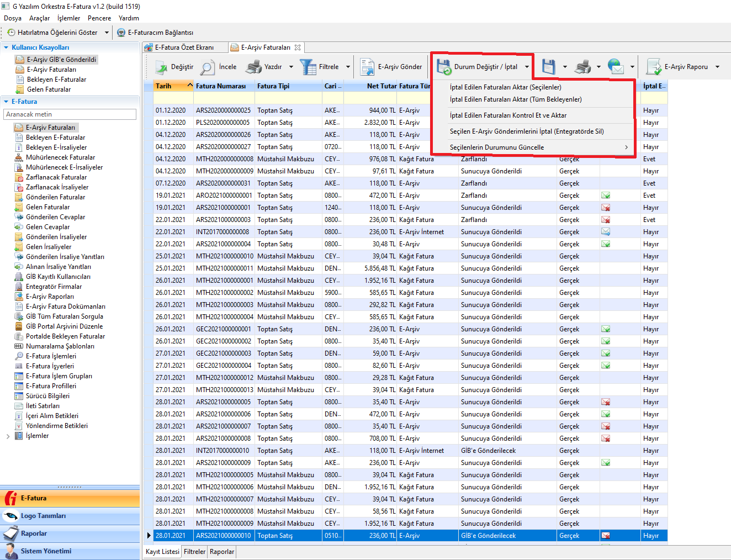
Task: Click the E-Arşiv Raporu icon
Action: coord(654,67)
